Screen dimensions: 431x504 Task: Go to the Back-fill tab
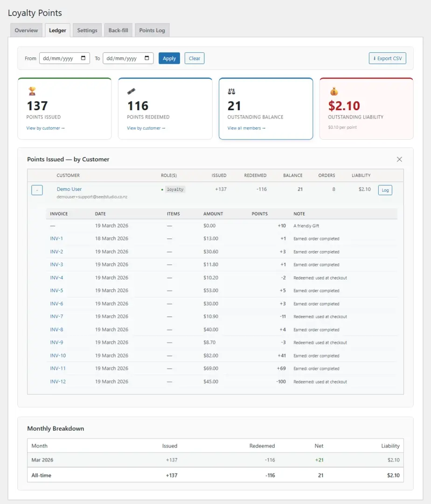click(118, 30)
